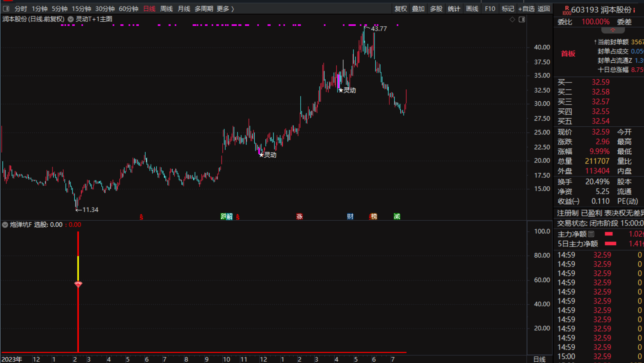Collapse the order panel with red chevron
The width and height of the screenshot is (644, 363).
click(613, 30)
